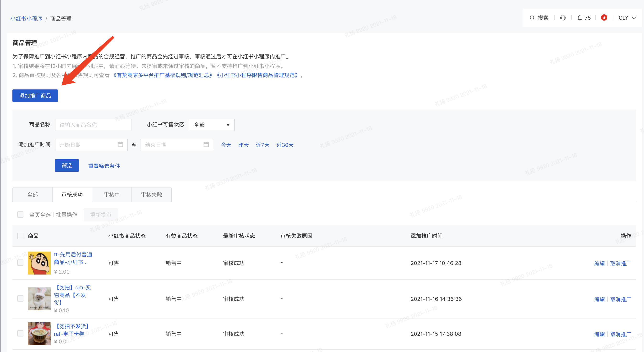This screenshot has width=644, height=352.
Task: Open cat with bunny hat thumbnail
Action: pyautogui.click(x=39, y=299)
